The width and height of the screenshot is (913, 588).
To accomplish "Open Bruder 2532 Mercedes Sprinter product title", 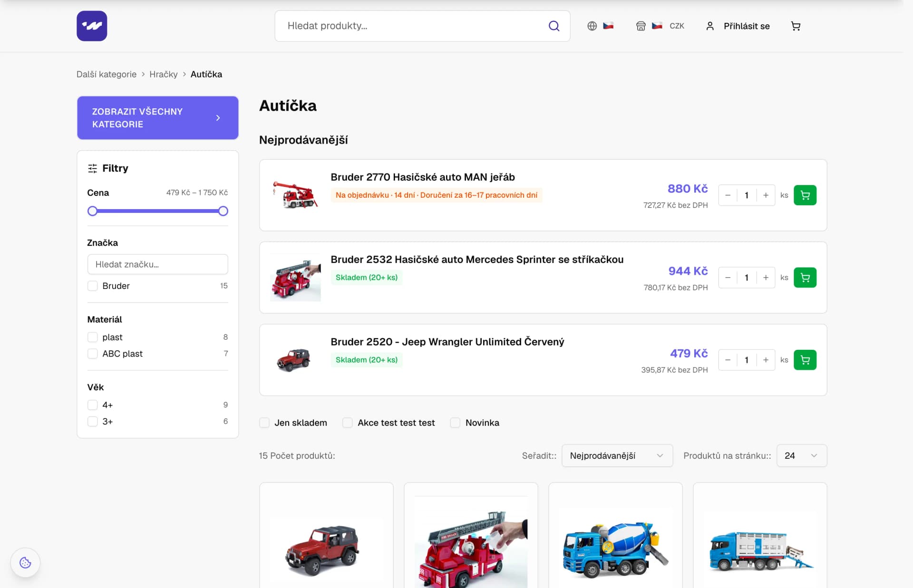I will pos(477,260).
